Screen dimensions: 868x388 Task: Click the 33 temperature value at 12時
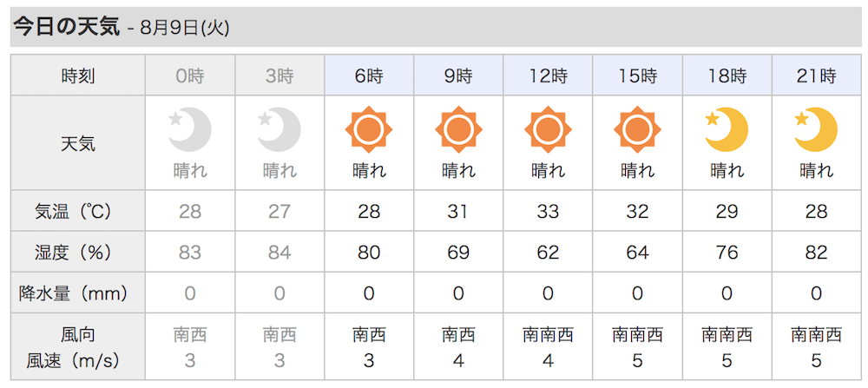(x=548, y=212)
